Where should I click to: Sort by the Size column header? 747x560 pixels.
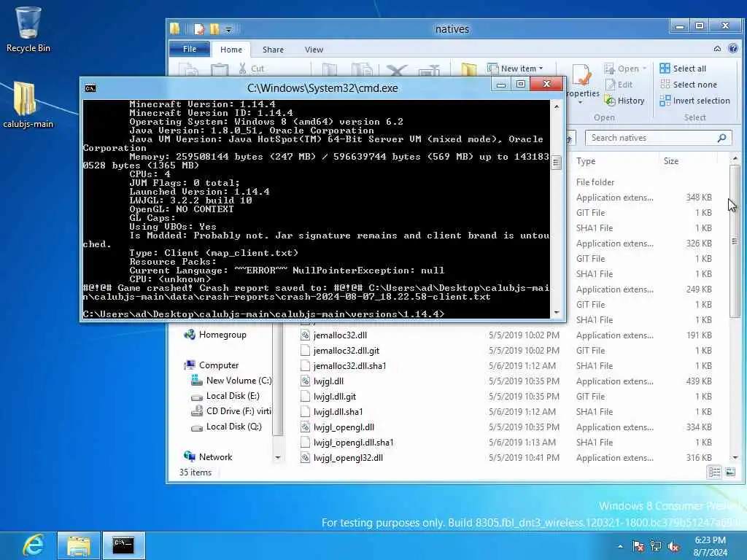671,161
